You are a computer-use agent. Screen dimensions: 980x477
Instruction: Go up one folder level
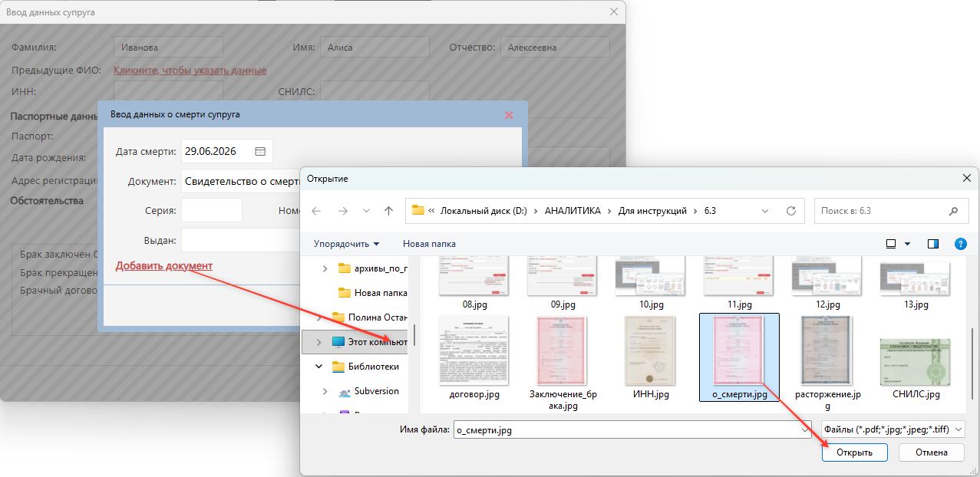click(388, 211)
